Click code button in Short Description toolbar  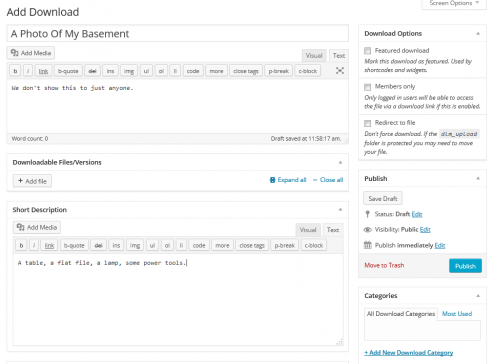(x=199, y=245)
